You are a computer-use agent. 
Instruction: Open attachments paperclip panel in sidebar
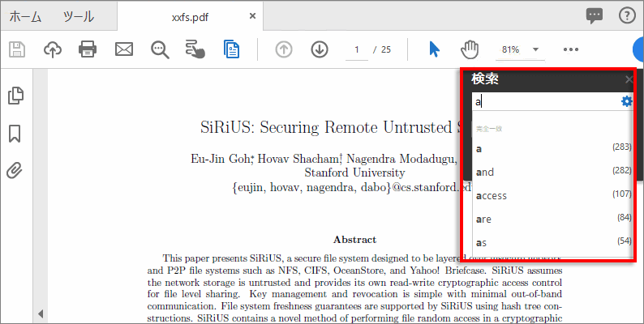click(x=15, y=170)
